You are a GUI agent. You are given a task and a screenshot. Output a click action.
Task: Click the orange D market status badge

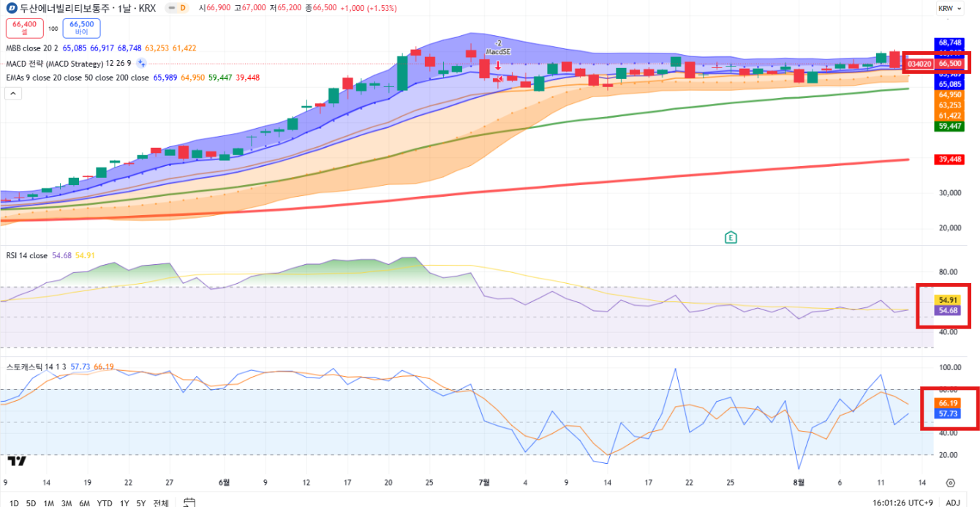[x=182, y=7]
